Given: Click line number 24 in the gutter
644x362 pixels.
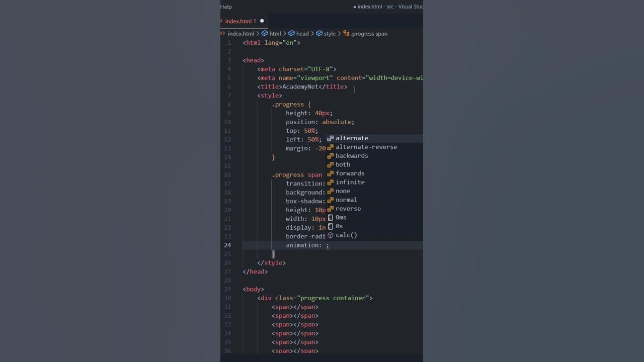Looking at the screenshot, I should point(228,245).
